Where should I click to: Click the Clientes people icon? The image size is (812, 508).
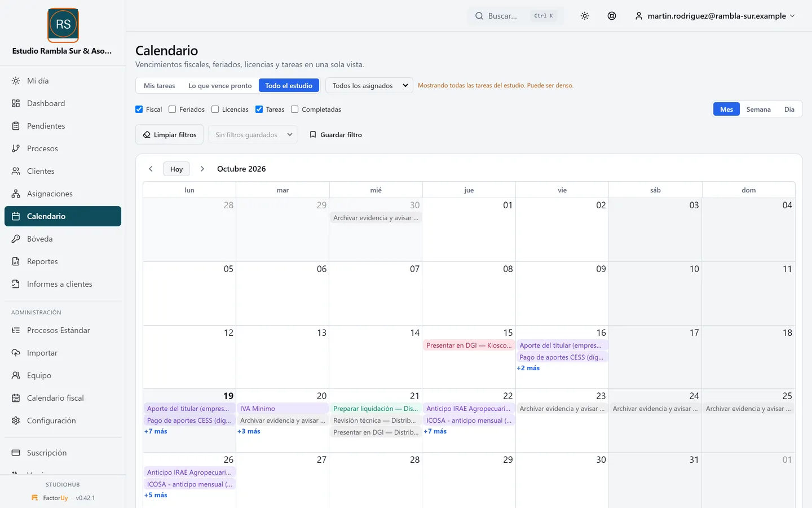click(16, 171)
